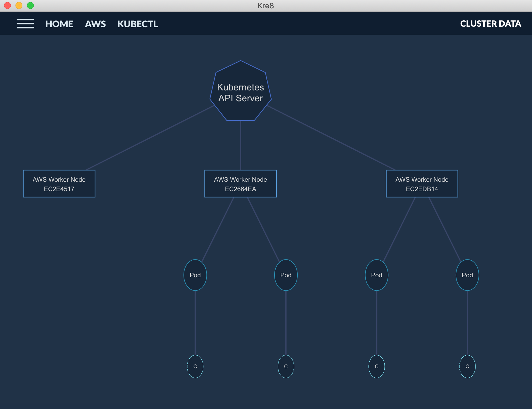Image resolution: width=532 pixels, height=409 pixels.
Task: Close the Kre8 window
Action: coord(7,5)
